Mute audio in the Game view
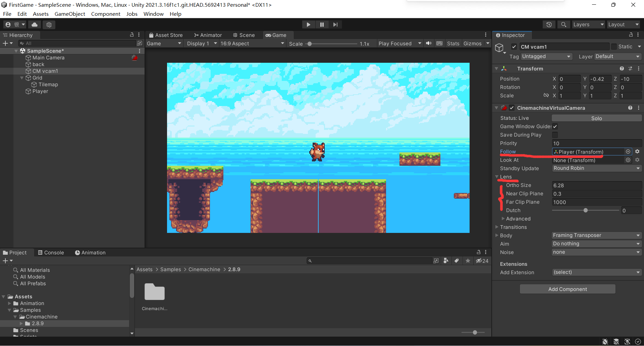Viewport: 644px width, 346px height. tap(429, 43)
